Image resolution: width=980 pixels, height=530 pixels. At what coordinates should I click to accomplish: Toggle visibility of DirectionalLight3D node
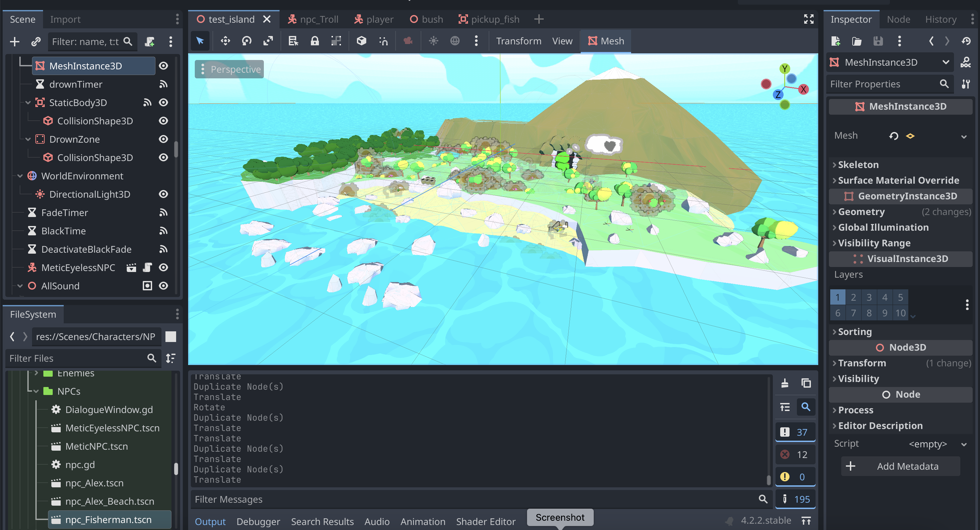163,194
